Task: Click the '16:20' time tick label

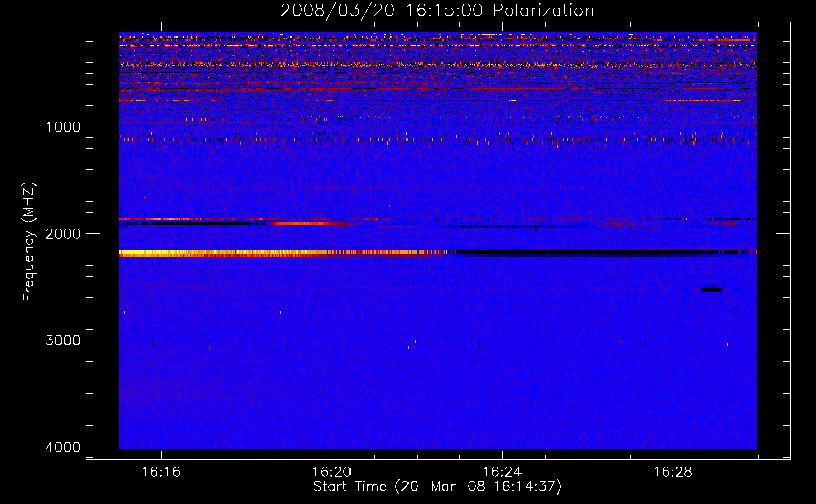Action: pyautogui.click(x=332, y=472)
